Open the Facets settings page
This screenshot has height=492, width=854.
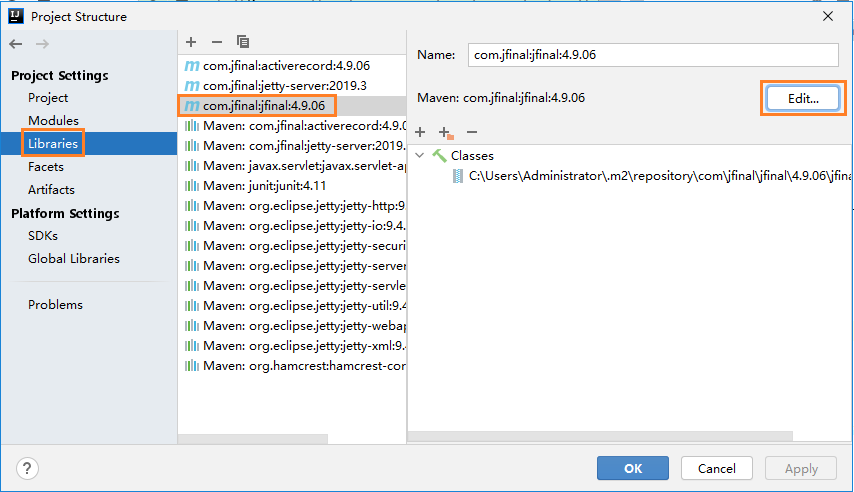click(x=46, y=167)
